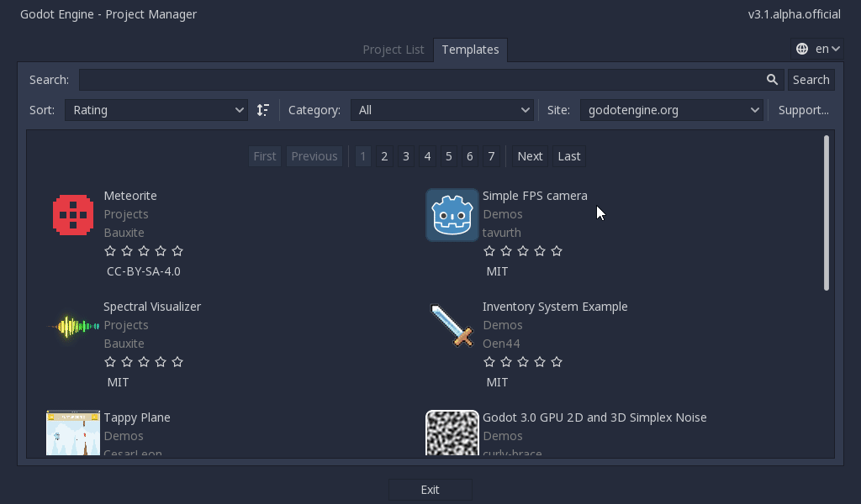Click author Oen44
The width and height of the screenshot is (861, 504).
coord(501,344)
